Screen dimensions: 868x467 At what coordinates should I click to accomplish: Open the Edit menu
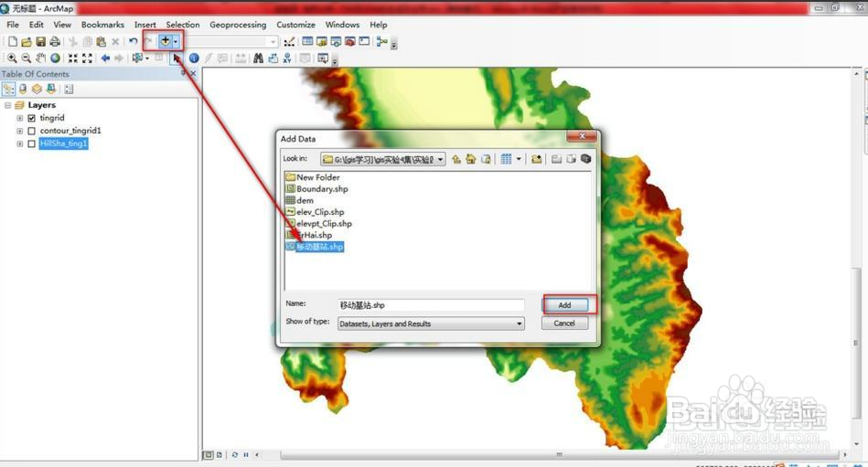37,25
